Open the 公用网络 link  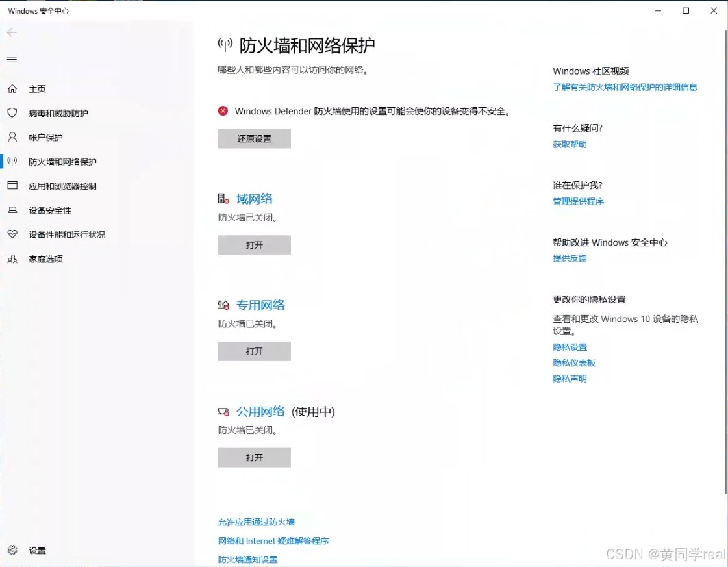point(260,411)
